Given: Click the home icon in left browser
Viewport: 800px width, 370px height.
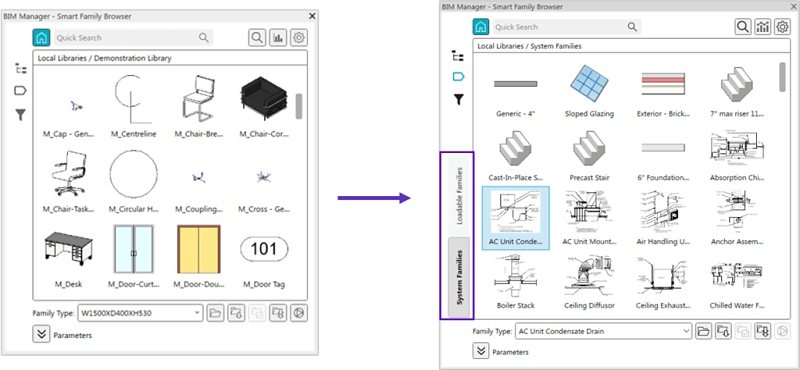Looking at the screenshot, I should tap(41, 37).
